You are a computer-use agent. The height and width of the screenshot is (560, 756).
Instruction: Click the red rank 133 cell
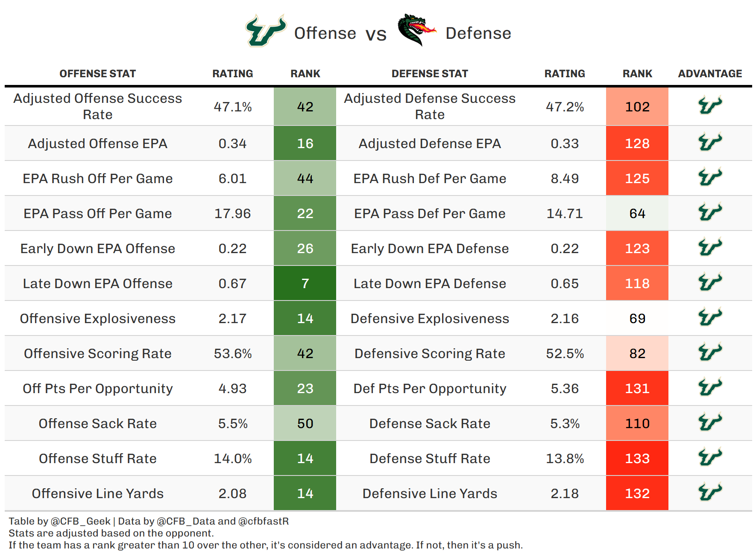tap(637, 458)
